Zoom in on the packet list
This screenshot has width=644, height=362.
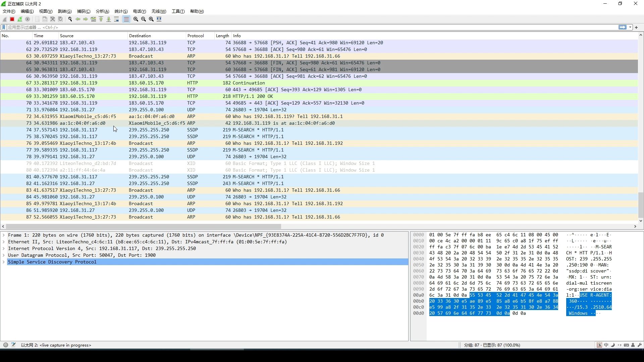pos(135,19)
